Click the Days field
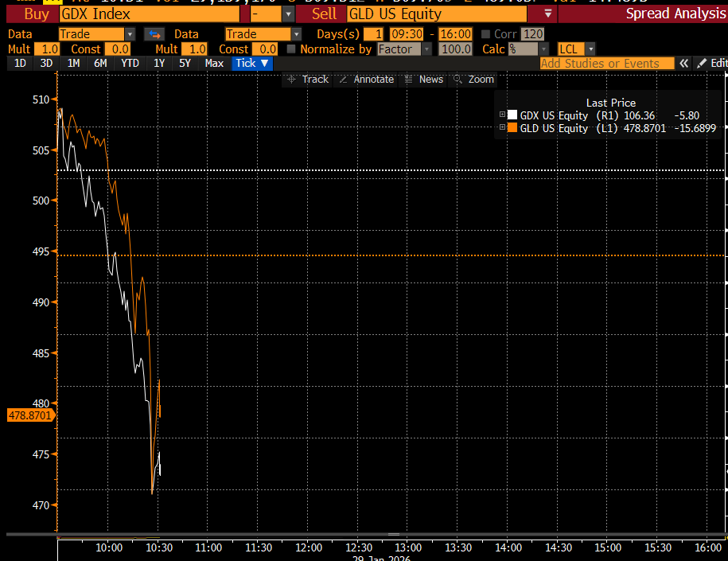This screenshot has height=561, width=728. pyautogui.click(x=373, y=34)
